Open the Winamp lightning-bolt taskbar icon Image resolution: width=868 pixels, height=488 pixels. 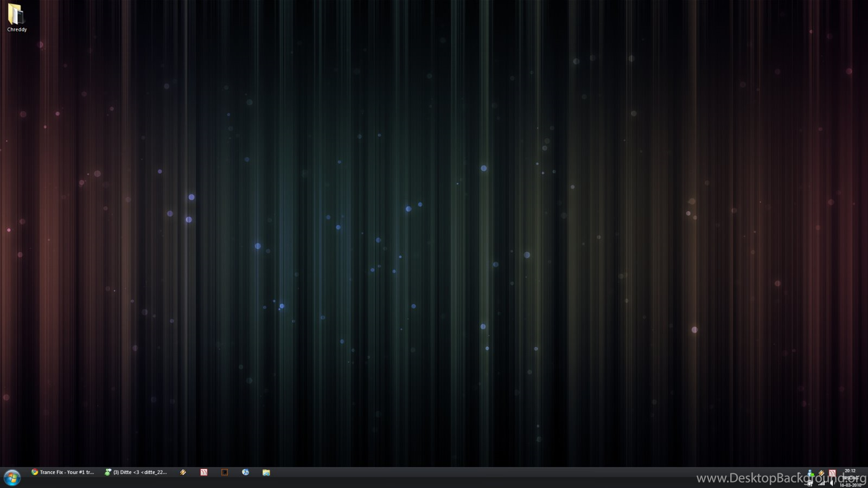click(x=183, y=472)
